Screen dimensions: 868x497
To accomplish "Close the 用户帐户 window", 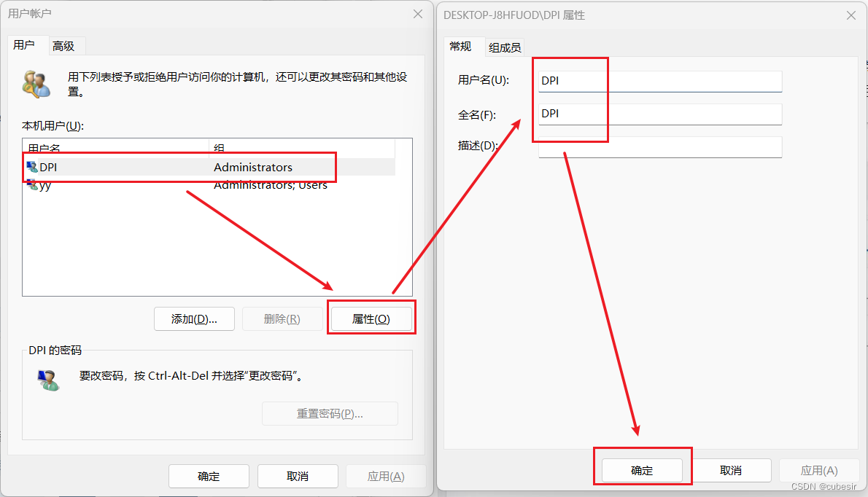I will 418,14.
